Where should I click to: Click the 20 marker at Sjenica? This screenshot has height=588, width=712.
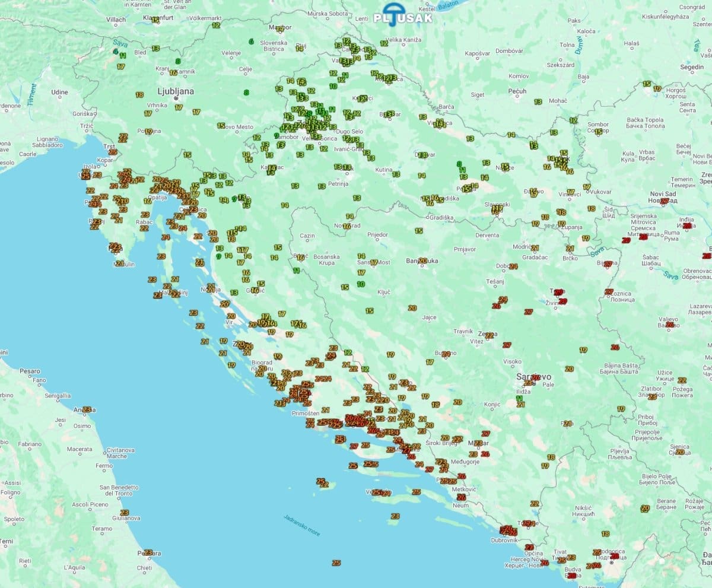[679, 452]
